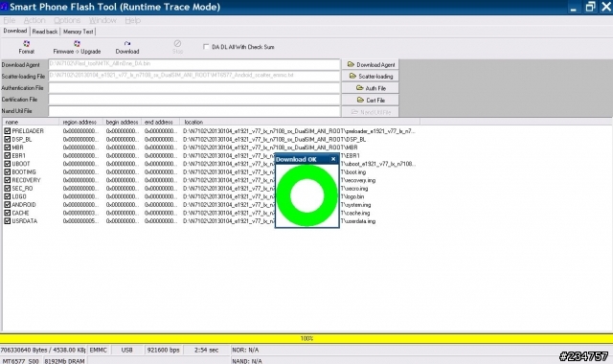
Task: Click the Scatter-loading browse button
Action: tap(371, 76)
